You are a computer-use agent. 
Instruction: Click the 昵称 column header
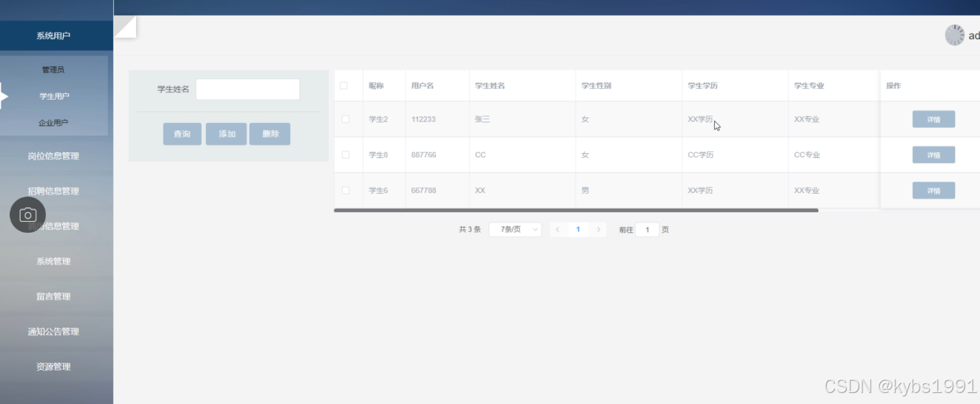point(376,86)
